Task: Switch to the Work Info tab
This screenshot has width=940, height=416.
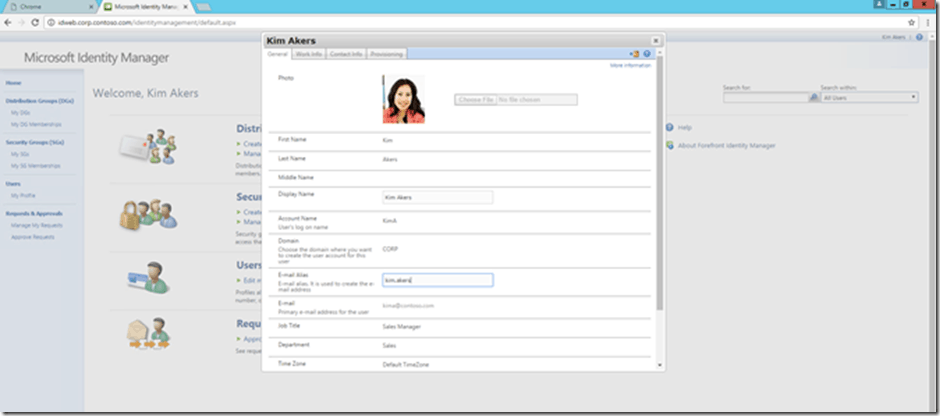Action: click(x=309, y=54)
